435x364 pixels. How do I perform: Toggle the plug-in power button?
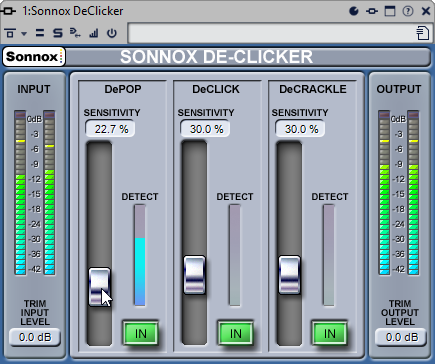[112, 33]
